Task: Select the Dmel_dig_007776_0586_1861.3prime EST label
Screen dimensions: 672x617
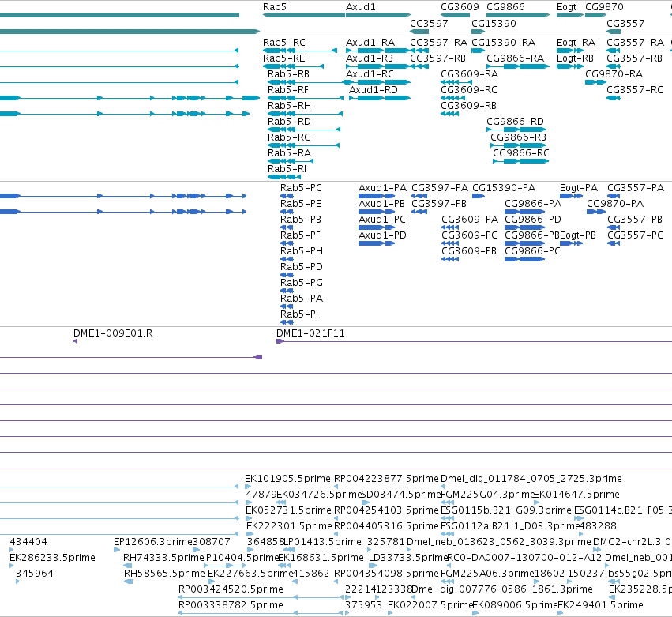Action: point(502,589)
